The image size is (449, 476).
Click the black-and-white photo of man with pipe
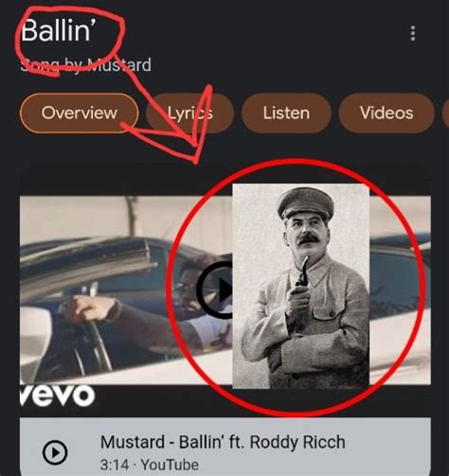click(x=301, y=286)
